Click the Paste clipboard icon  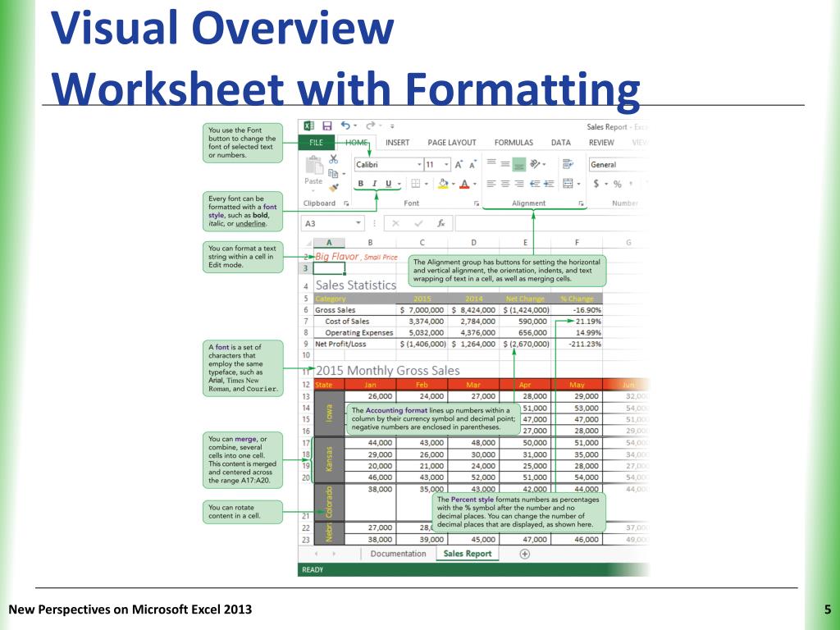(x=313, y=166)
